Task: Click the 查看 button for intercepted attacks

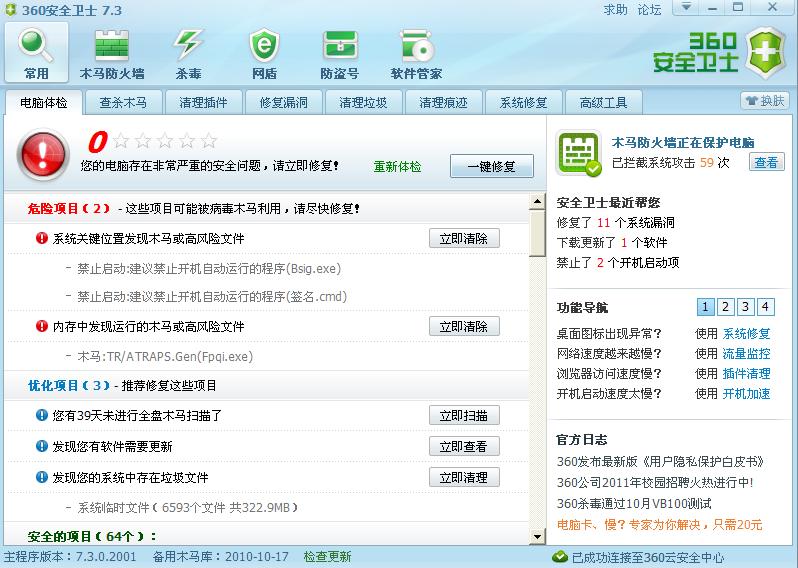Action: pos(766,162)
